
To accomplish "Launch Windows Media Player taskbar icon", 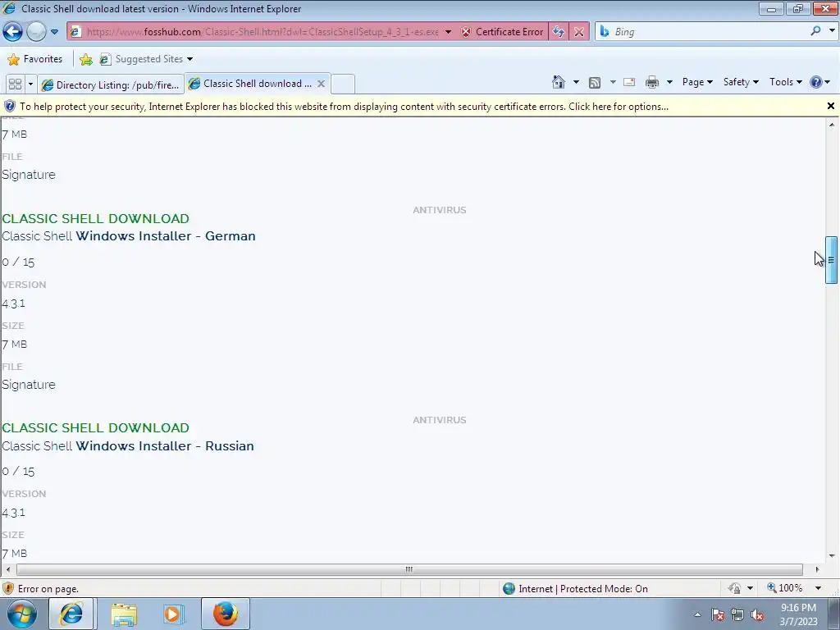I will 173,614.
